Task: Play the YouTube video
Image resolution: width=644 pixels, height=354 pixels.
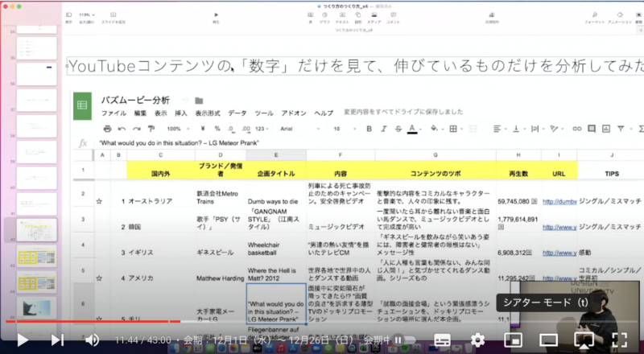Action: pyautogui.click(x=23, y=340)
